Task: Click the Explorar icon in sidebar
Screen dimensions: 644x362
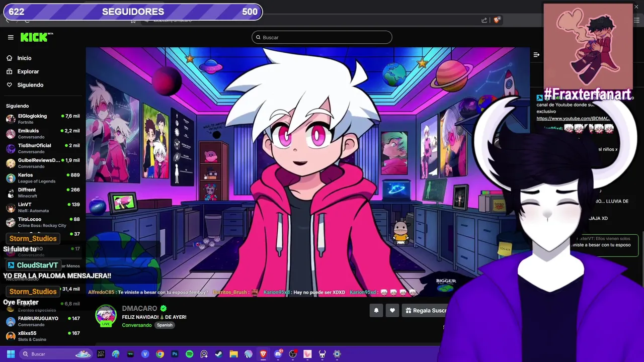Action: (x=9, y=71)
